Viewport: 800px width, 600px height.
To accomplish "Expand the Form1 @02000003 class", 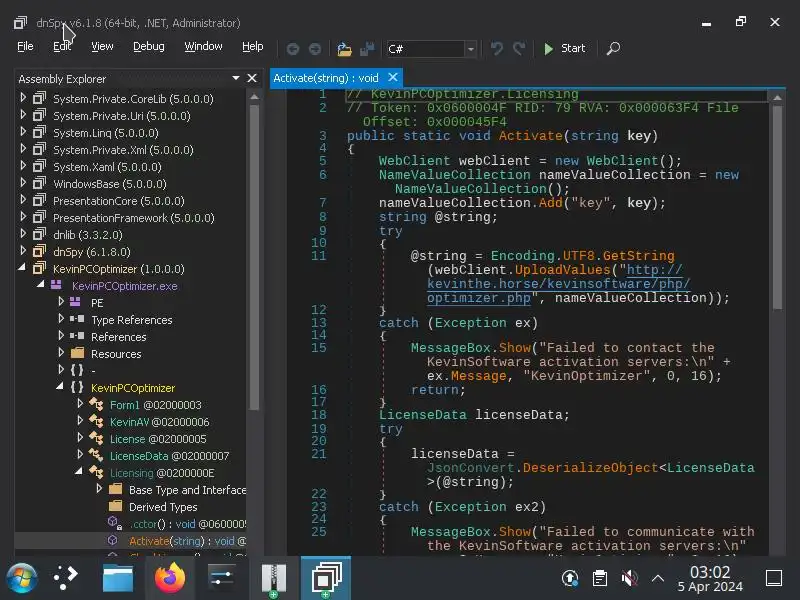I will tap(80, 403).
